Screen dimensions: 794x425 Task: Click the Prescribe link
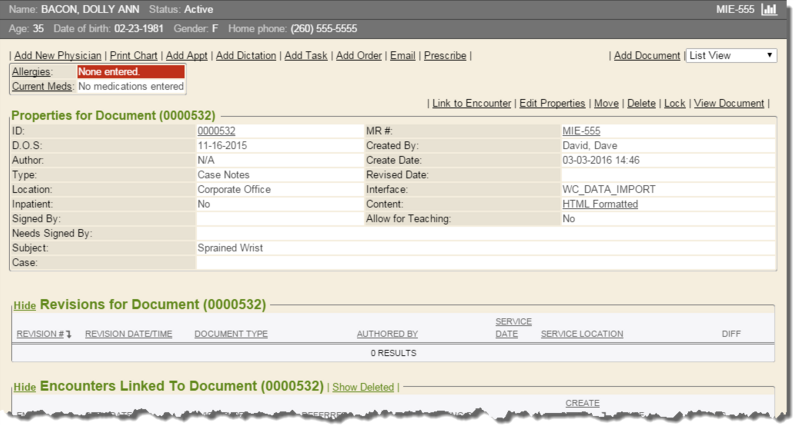click(x=445, y=56)
